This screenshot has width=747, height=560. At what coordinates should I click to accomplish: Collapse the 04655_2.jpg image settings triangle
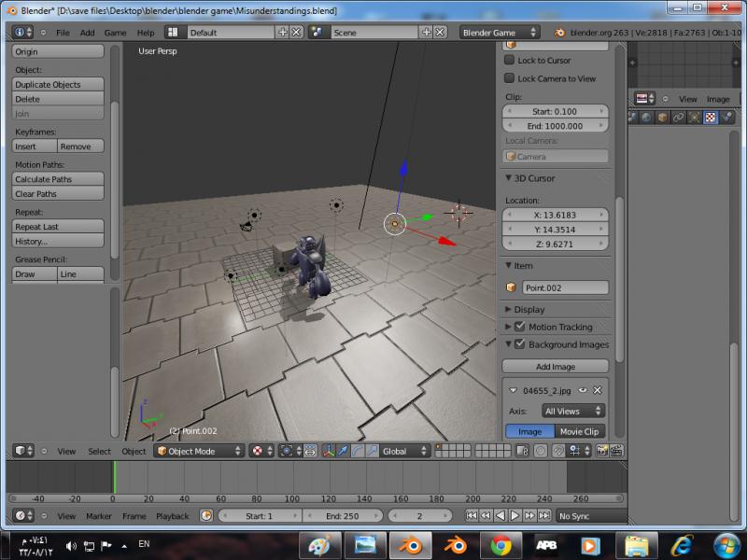[x=513, y=390]
